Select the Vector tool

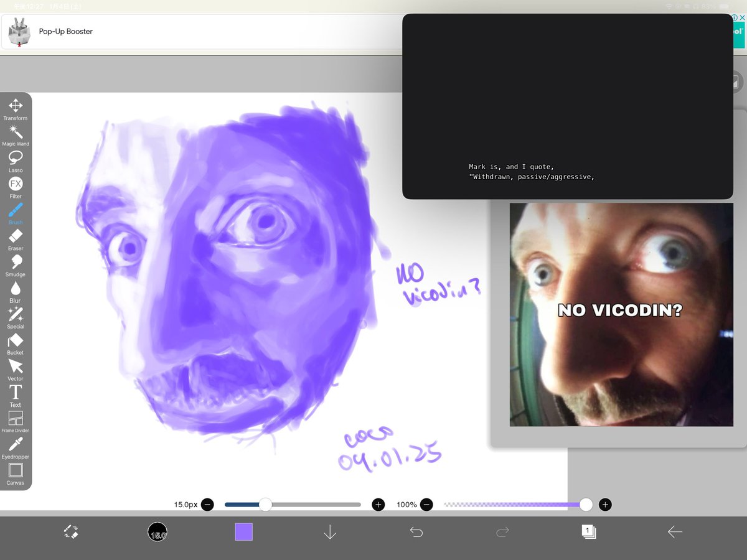(15, 367)
